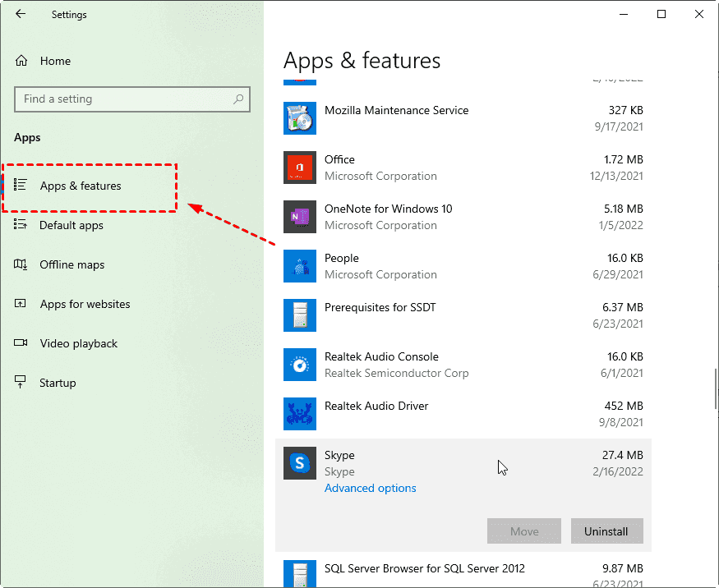The height and width of the screenshot is (588, 719).
Task: Click the Apps & features page heading
Action: coord(362,61)
